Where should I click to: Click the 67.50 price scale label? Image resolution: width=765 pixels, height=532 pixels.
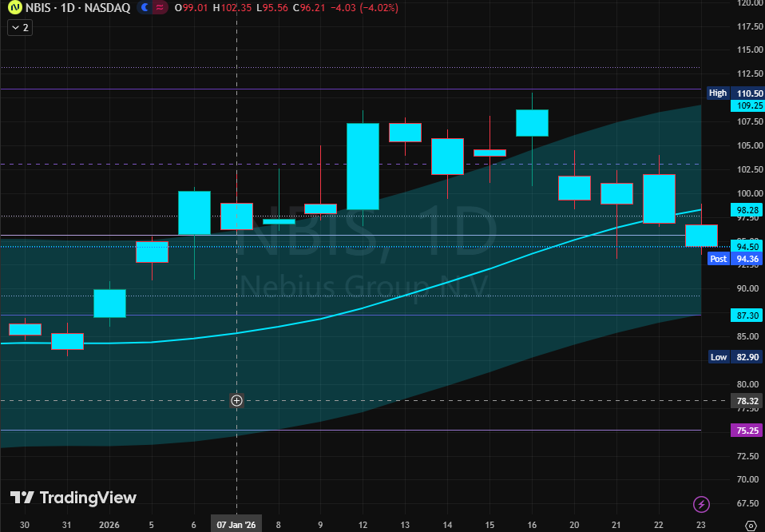point(750,503)
